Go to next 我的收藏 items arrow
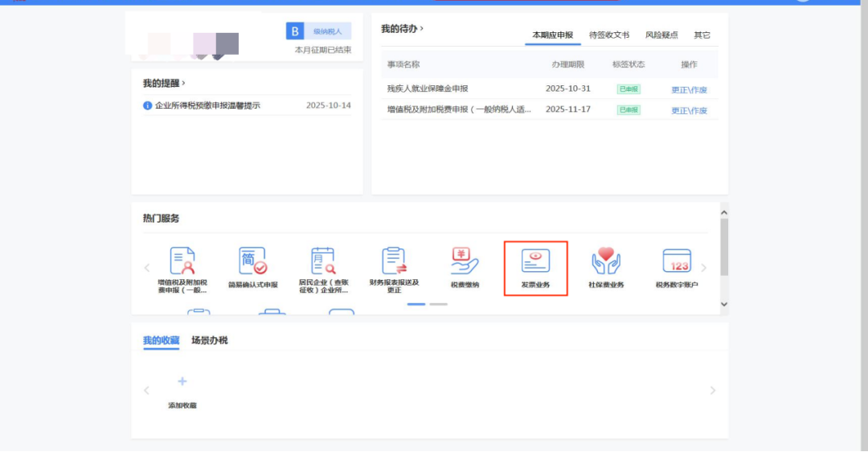The height and width of the screenshot is (452, 868). (712, 391)
